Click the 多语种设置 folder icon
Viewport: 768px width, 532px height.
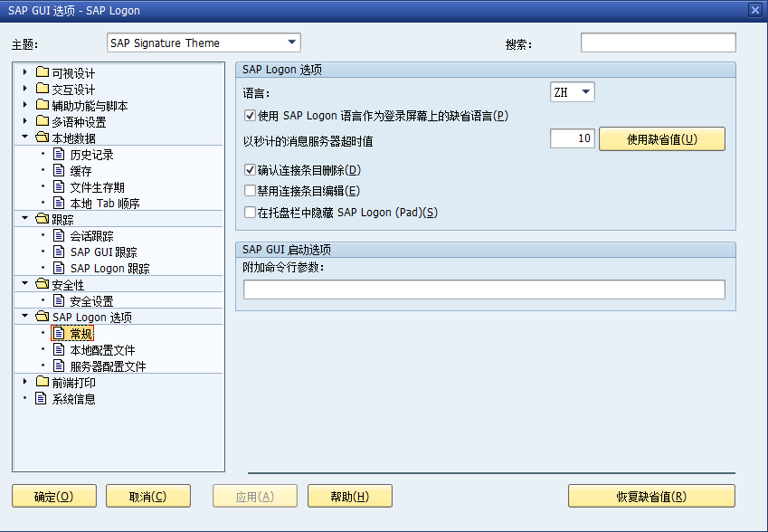click(43, 121)
